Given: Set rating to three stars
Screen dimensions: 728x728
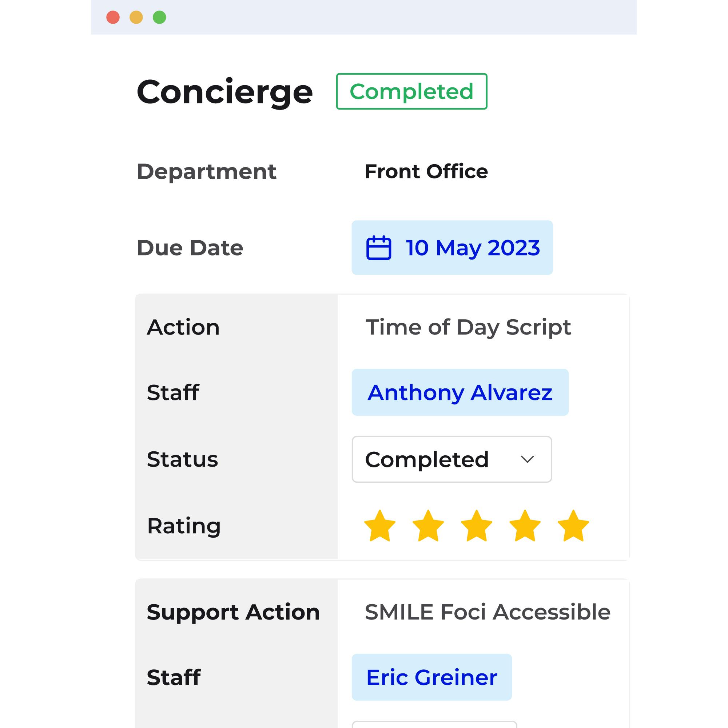Looking at the screenshot, I should (x=476, y=526).
